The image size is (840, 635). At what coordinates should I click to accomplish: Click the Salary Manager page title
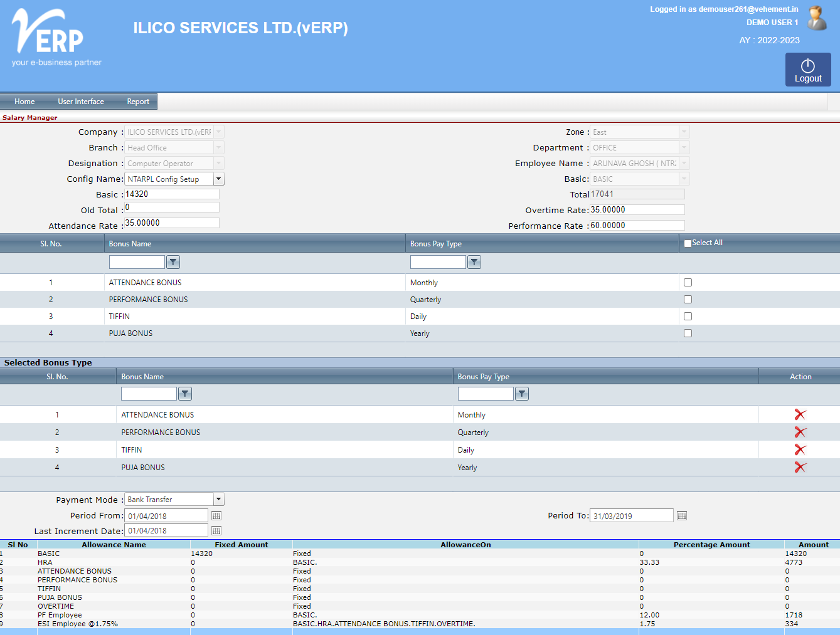click(x=29, y=117)
